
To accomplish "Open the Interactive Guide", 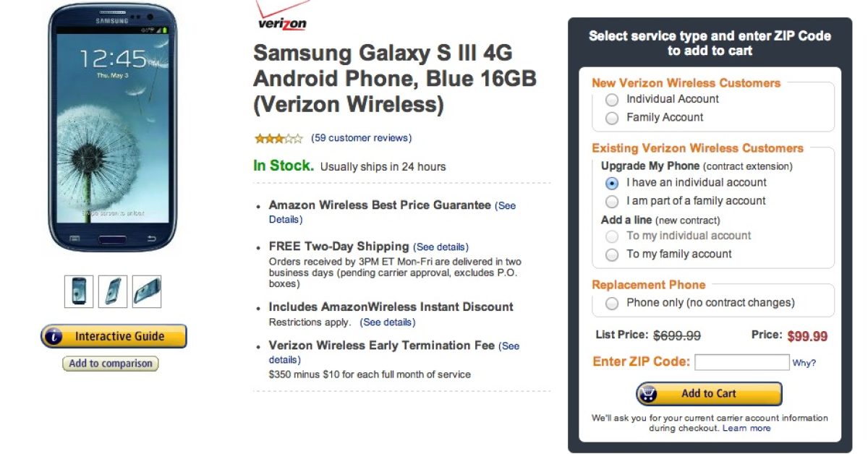I will [x=114, y=336].
